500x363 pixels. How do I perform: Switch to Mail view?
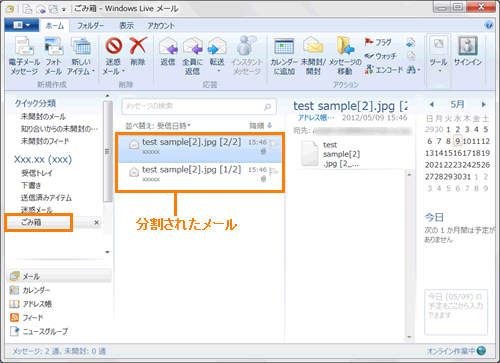coord(59,276)
